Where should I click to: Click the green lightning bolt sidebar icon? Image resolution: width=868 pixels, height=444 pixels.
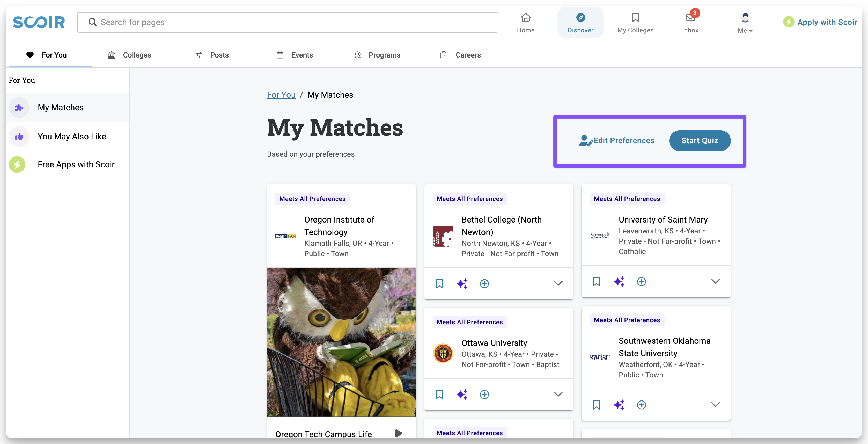(x=17, y=165)
